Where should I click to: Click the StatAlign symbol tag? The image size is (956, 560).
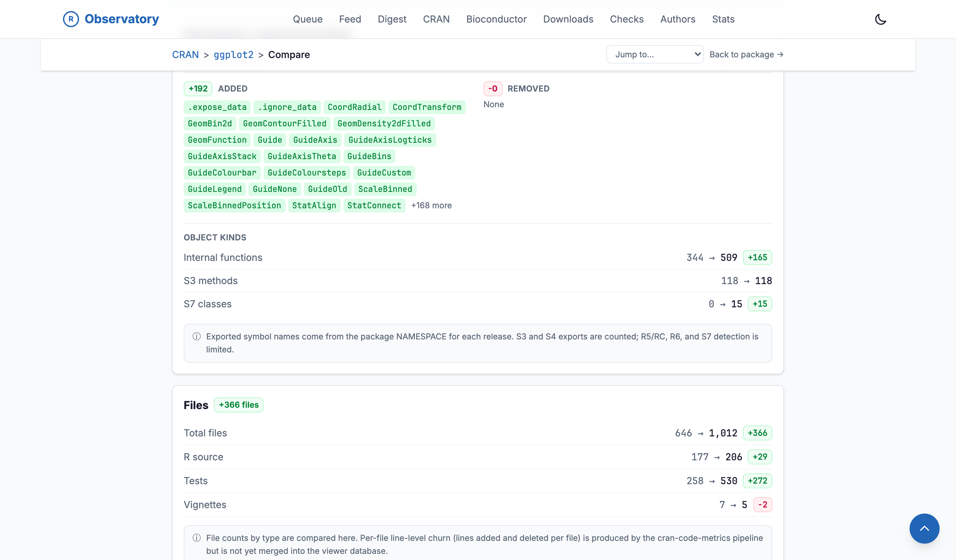314,205
